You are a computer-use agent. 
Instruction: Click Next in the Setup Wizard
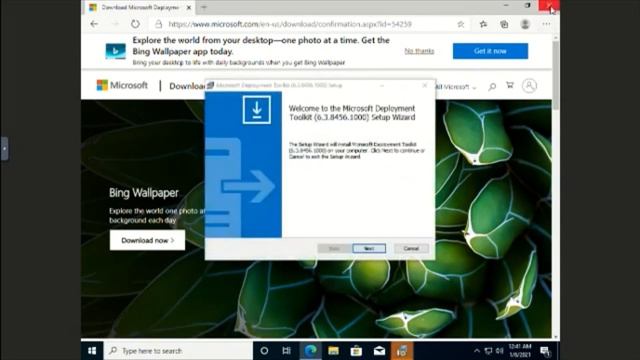369,248
